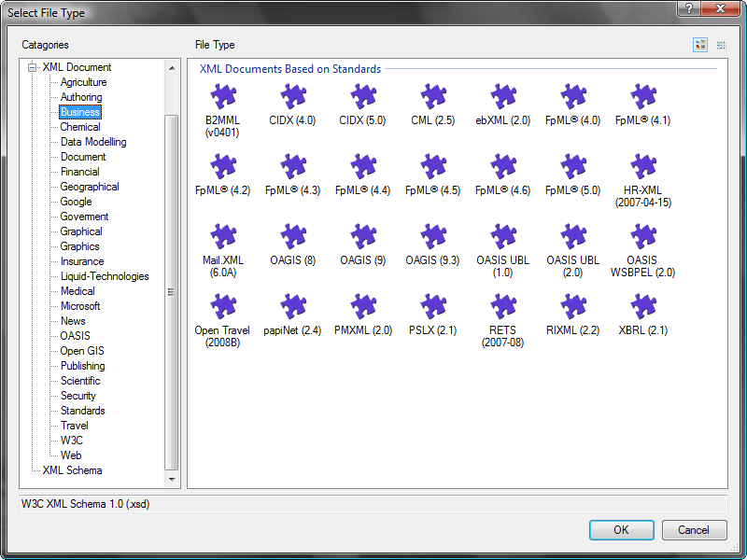Choose the Medical category

pos(78,291)
